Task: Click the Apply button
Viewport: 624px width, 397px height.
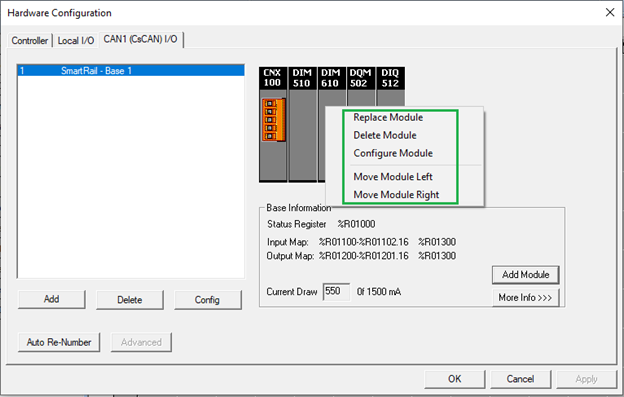Action: pos(587,379)
